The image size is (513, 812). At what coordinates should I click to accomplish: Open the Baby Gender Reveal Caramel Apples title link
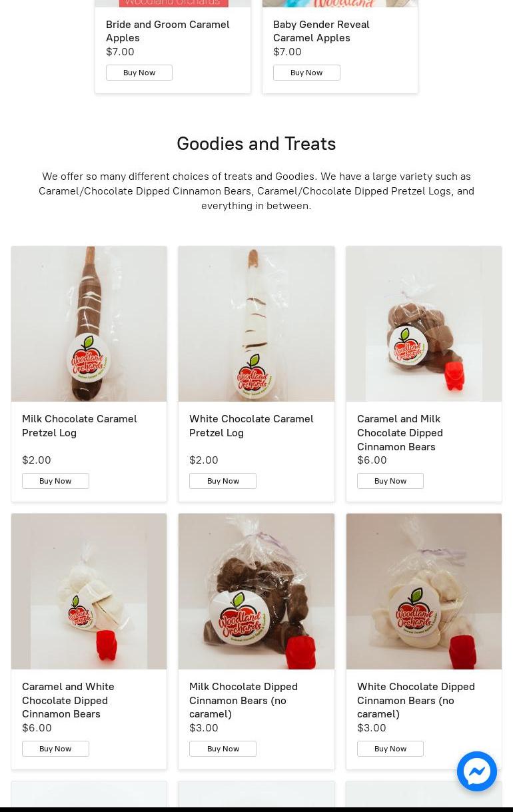[x=321, y=31]
